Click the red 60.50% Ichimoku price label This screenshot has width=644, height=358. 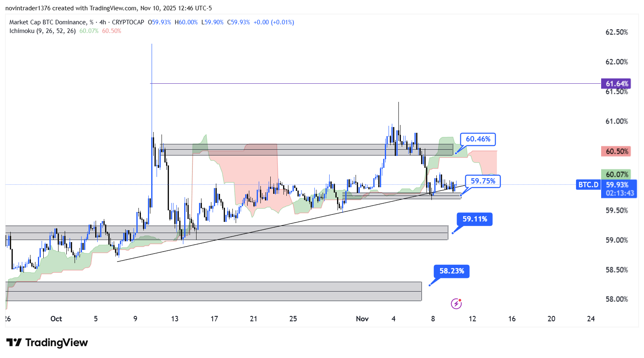[x=616, y=151]
